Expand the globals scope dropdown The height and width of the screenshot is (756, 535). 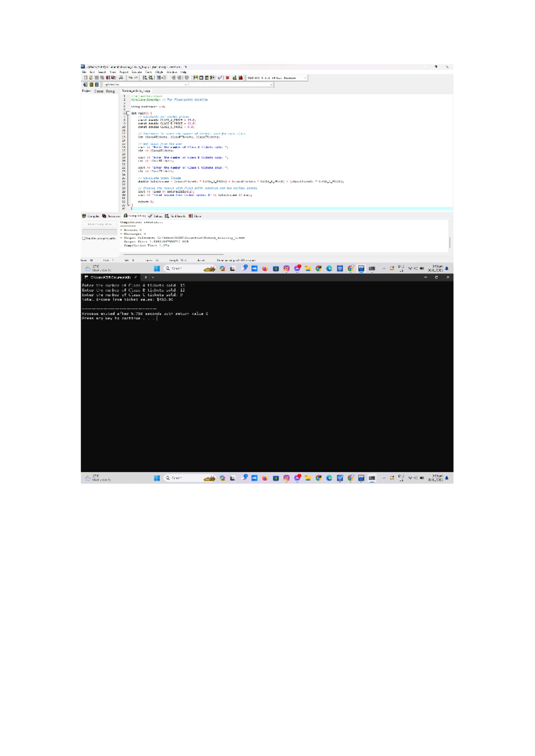[x=185, y=84]
